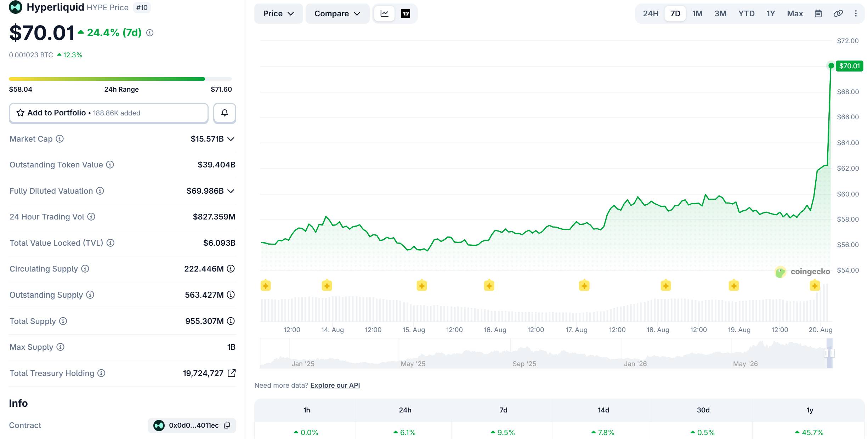
Task: Show Outstanding Supply label info tooltip
Action: point(90,295)
